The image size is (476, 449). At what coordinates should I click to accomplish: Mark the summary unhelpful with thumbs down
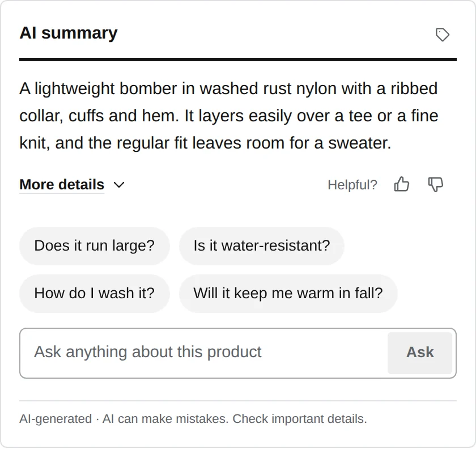pyautogui.click(x=435, y=184)
